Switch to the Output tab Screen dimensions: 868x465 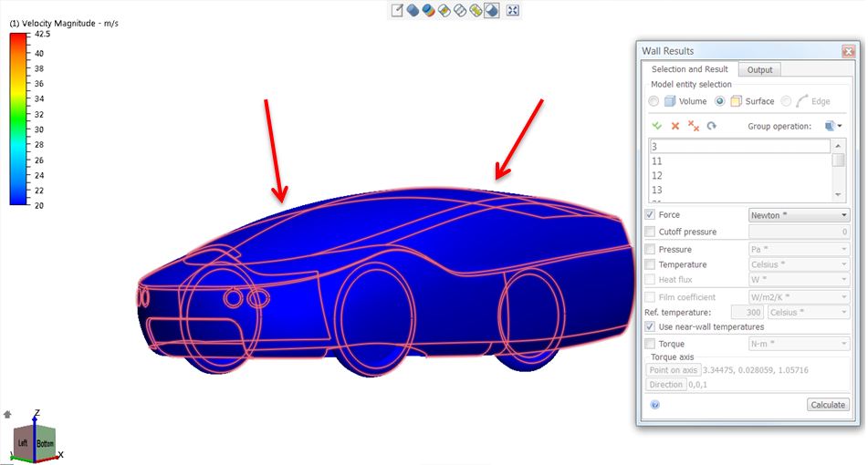(759, 69)
